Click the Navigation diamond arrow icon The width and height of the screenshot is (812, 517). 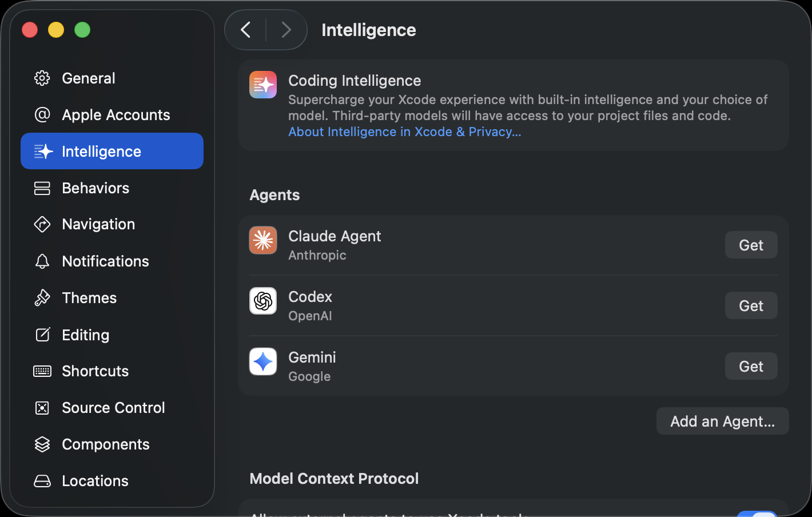pos(42,224)
